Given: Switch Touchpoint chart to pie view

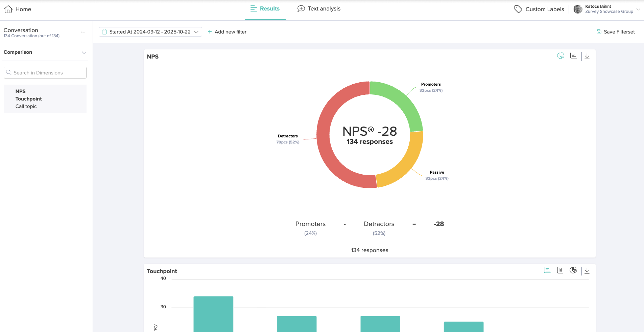Looking at the screenshot, I should click(573, 270).
